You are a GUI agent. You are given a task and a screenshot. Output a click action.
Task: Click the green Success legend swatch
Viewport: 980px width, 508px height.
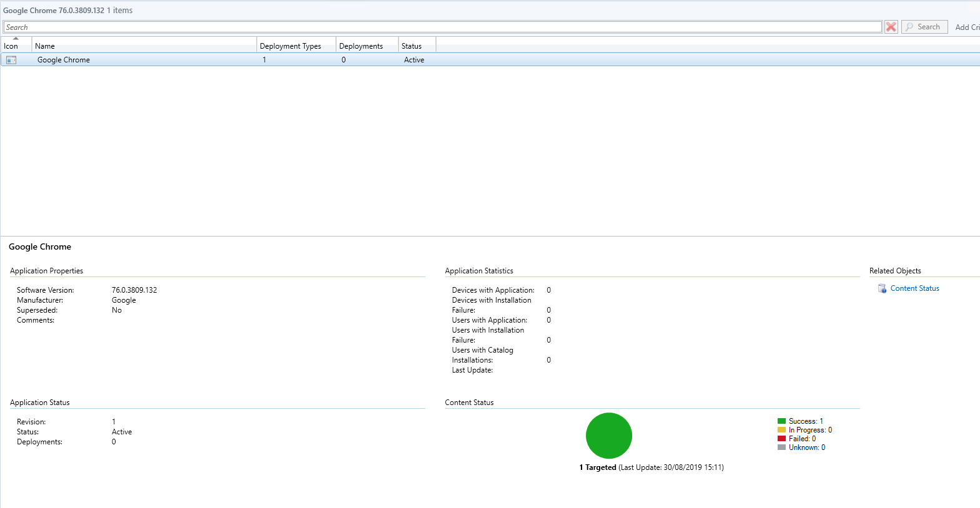tap(781, 421)
